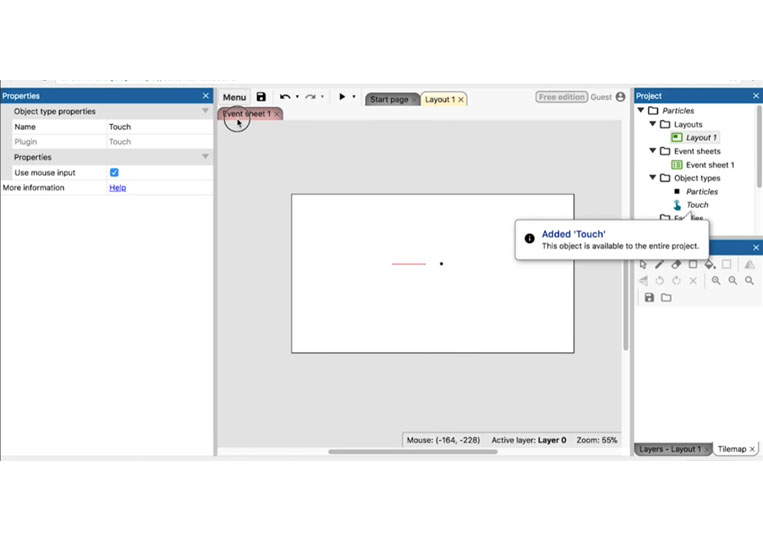Open the Preview options dropdown arrow

point(354,97)
